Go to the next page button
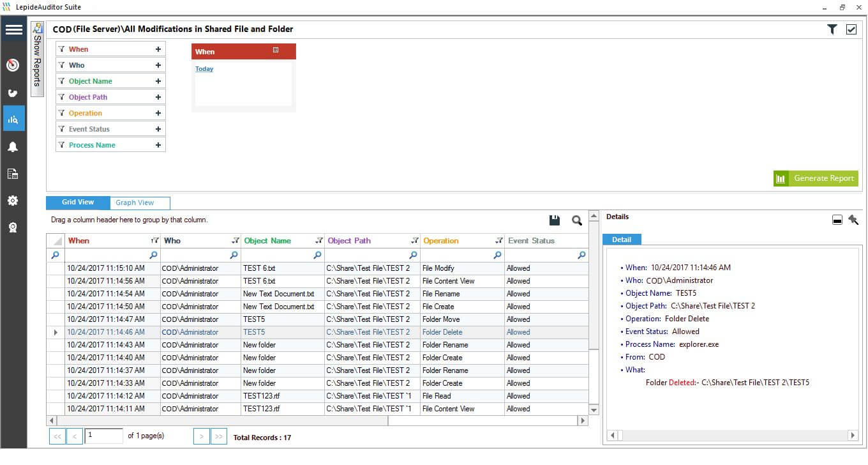This screenshot has height=465, width=868. click(201, 437)
